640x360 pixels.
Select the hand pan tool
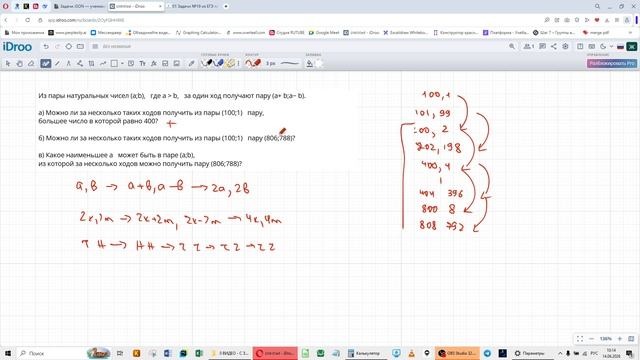pyautogui.click(x=19, y=63)
